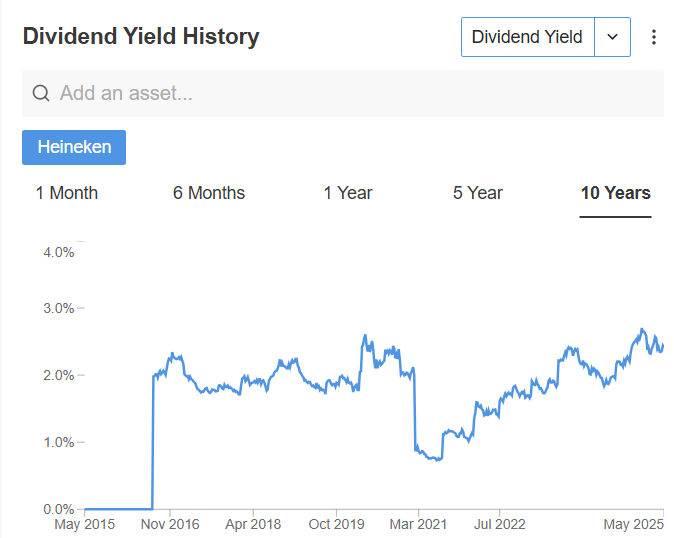This screenshot has width=674, height=538.
Task: Click the Jul 2022 axis marker
Action: point(499,524)
